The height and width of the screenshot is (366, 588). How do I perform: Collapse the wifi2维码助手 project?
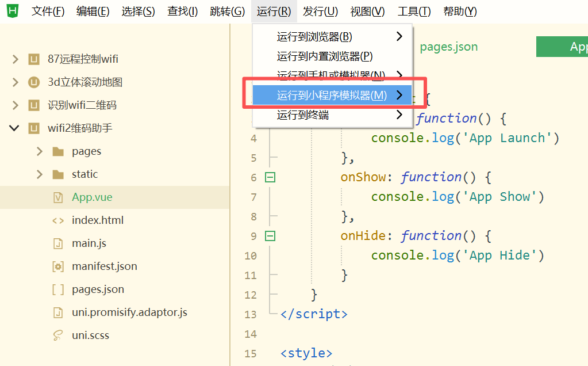point(14,128)
